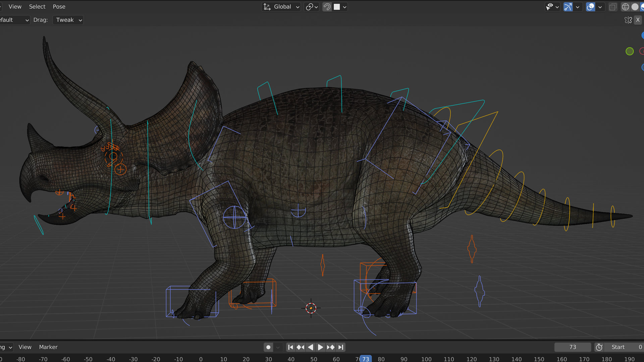Screen dimensions: 644x362
Task: Toggle the show overlays button
Action: 590,7
